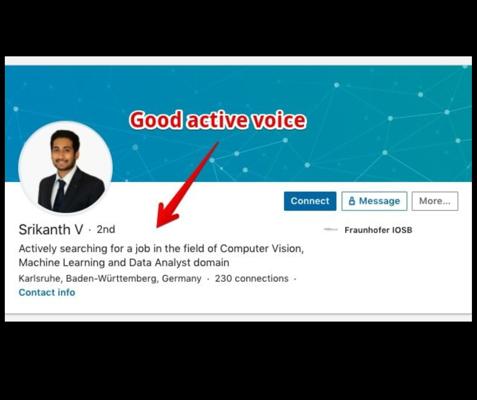Send a message via Message button
The height and width of the screenshot is (400, 477).
tap(374, 201)
